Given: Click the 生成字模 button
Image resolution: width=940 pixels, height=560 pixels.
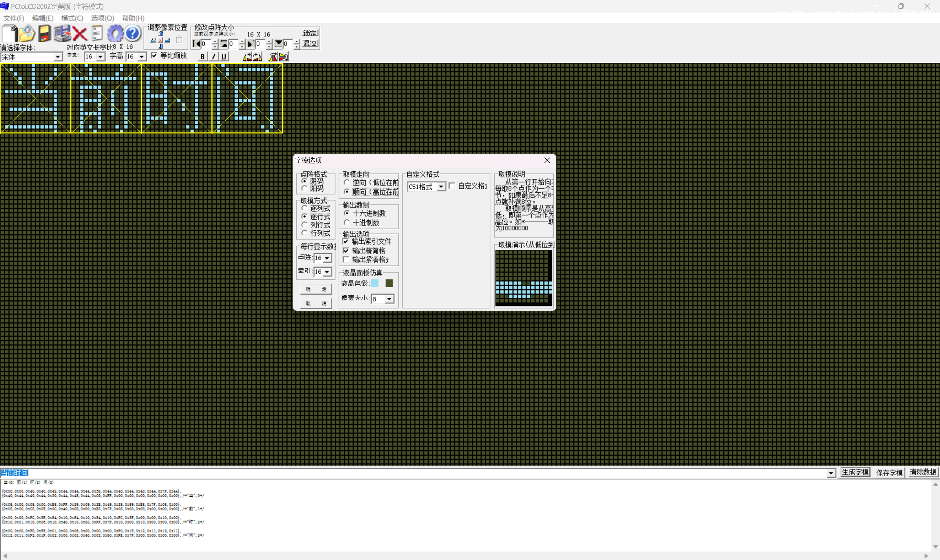Looking at the screenshot, I should [855, 473].
